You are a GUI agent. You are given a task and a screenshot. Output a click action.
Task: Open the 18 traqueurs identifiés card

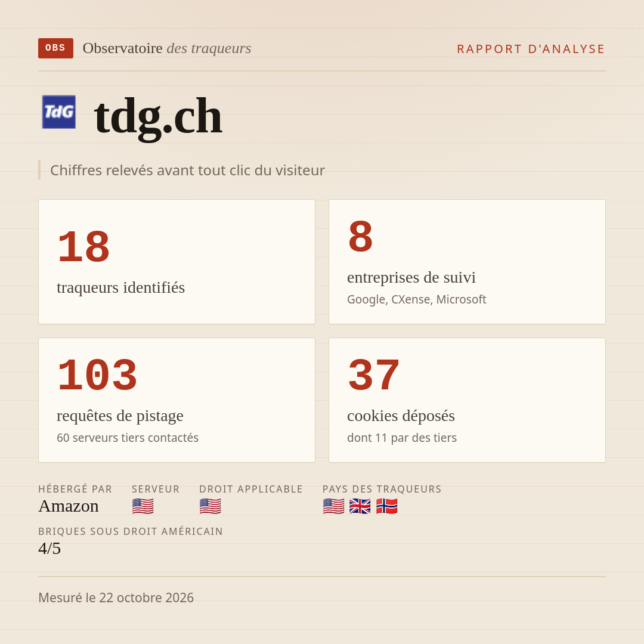[177, 262]
